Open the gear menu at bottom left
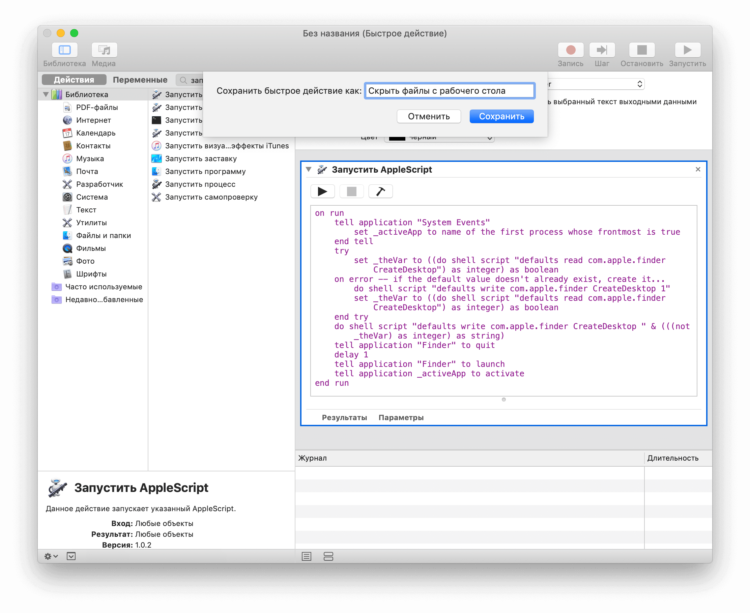Screen dimensions: 750x613 pyautogui.click(x=51, y=556)
